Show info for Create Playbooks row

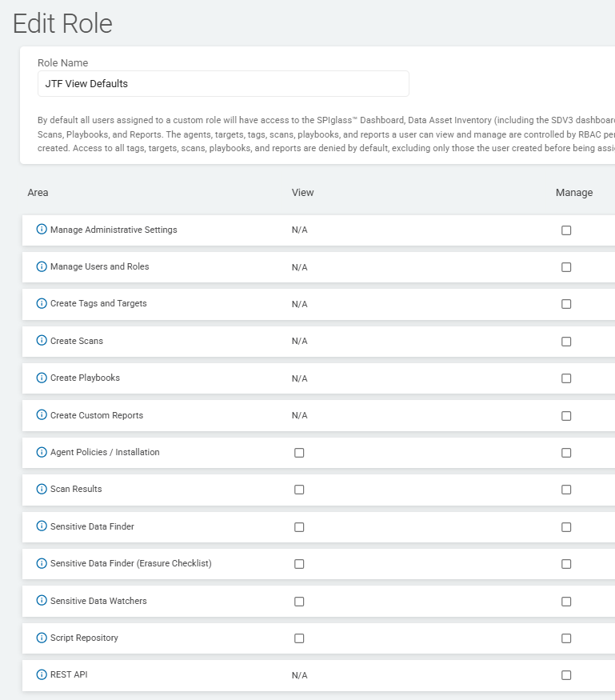(42, 378)
